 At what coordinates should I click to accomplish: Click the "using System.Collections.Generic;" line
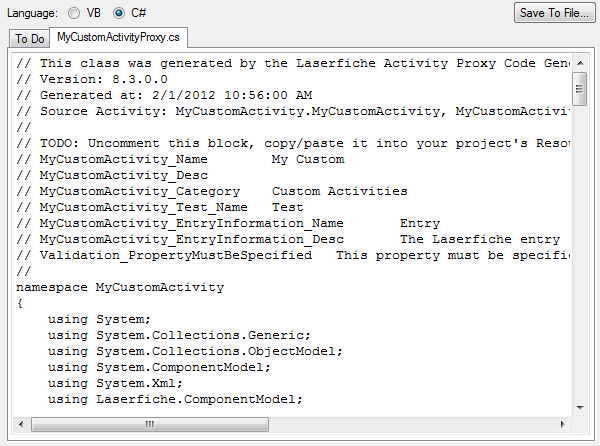click(x=179, y=335)
